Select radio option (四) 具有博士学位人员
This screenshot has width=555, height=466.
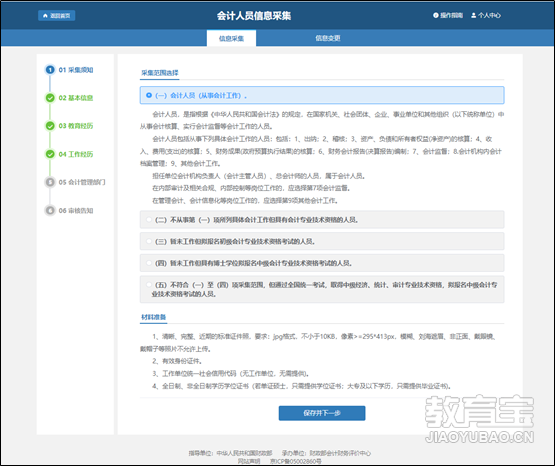[x=149, y=263]
